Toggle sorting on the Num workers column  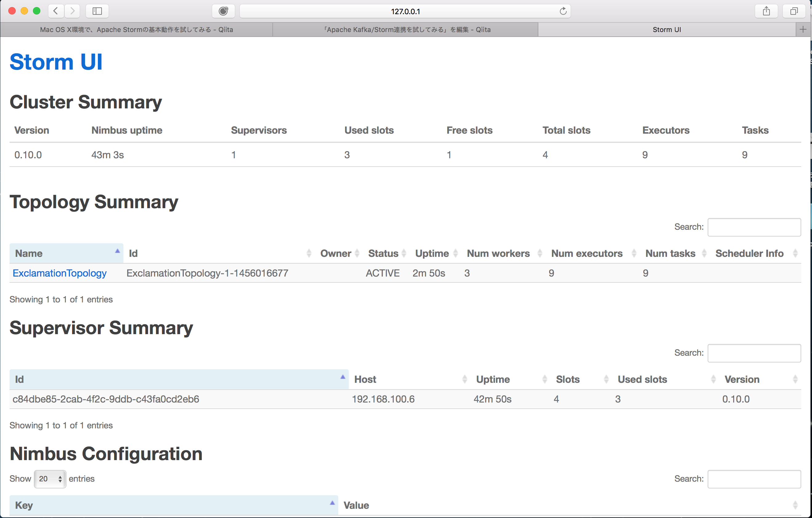(x=498, y=253)
